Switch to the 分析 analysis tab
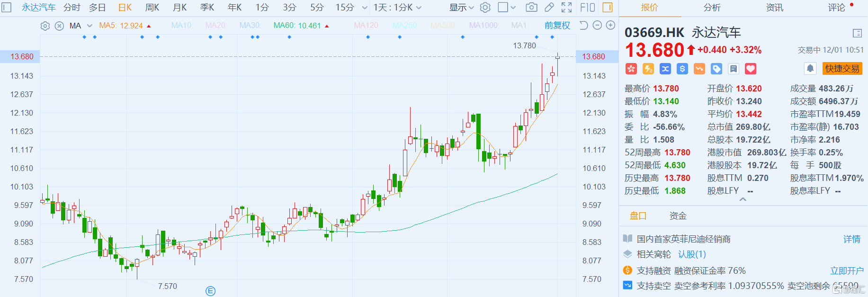868x297 pixels. 712,8
